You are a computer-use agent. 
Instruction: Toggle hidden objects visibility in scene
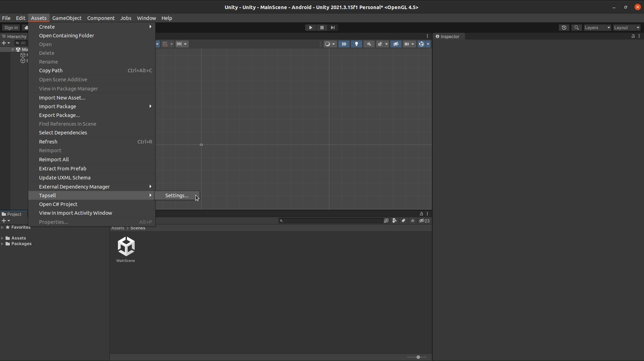(x=396, y=44)
